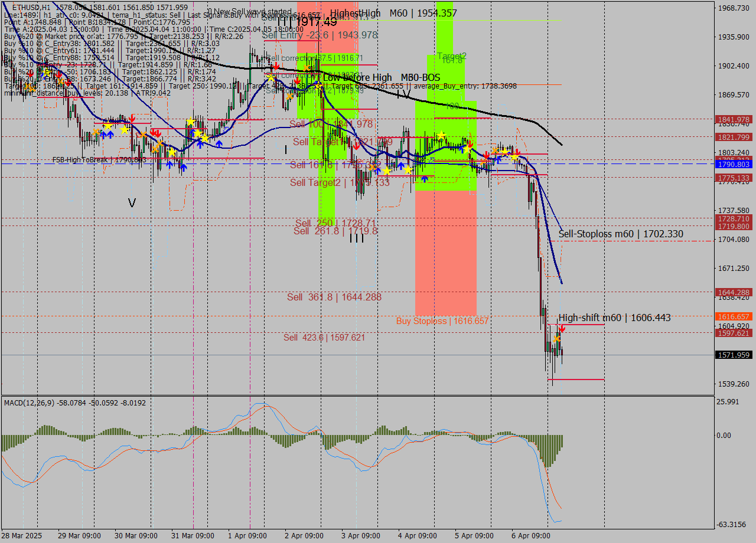This screenshot has width=756, height=543.
Task: Select the red down arrow above the 2 Apr swing high
Action: point(276,66)
